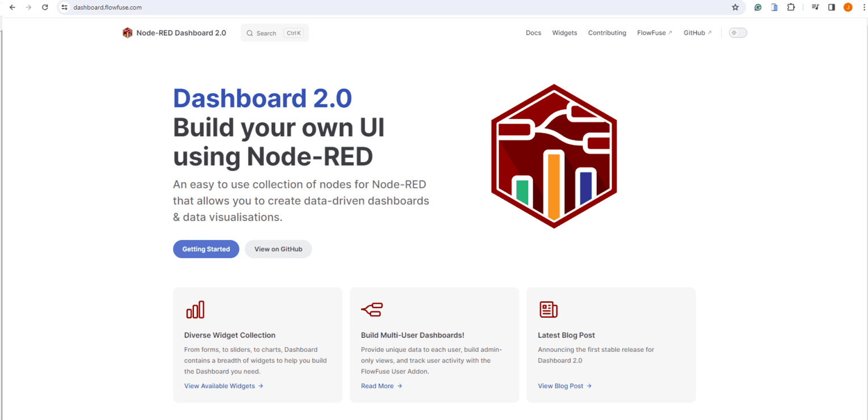Viewport: 868px width, 420px height.
Task: Click the newspaper icon above Latest Blog Post
Action: (x=548, y=309)
